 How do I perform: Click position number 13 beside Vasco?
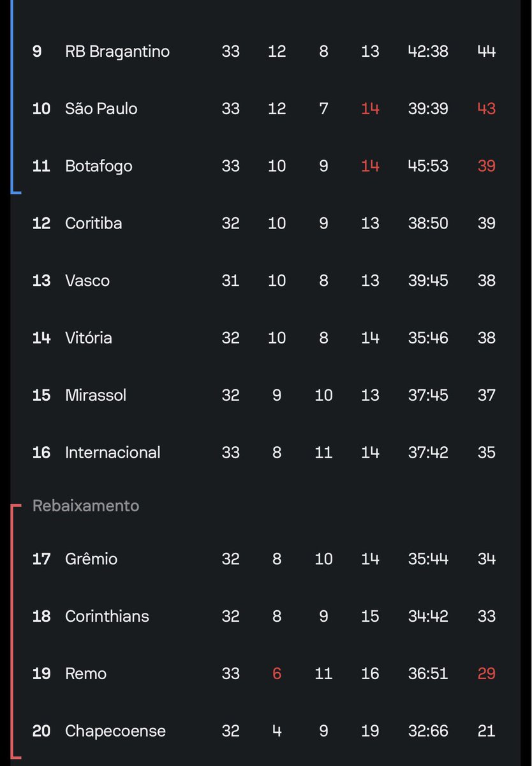41,281
